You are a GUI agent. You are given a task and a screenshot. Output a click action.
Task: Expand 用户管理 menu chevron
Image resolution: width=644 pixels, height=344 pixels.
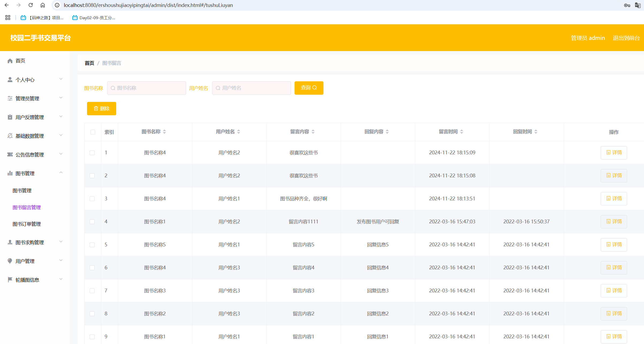(x=61, y=260)
